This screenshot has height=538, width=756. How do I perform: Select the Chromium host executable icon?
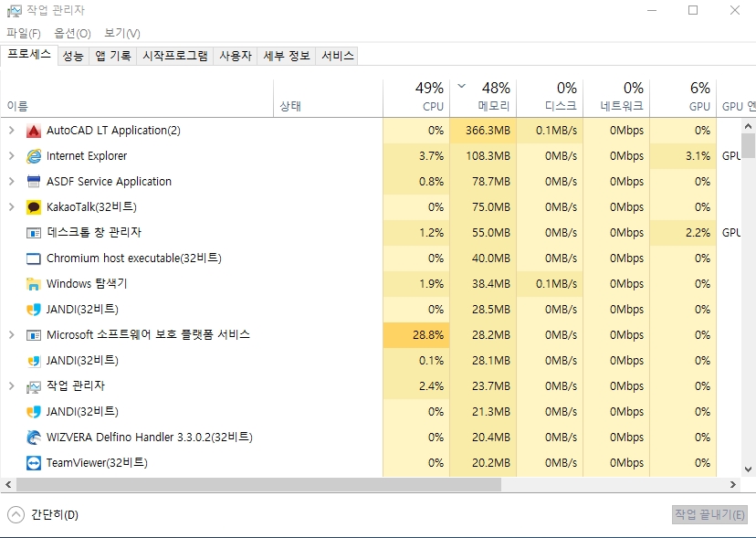pyautogui.click(x=34, y=258)
